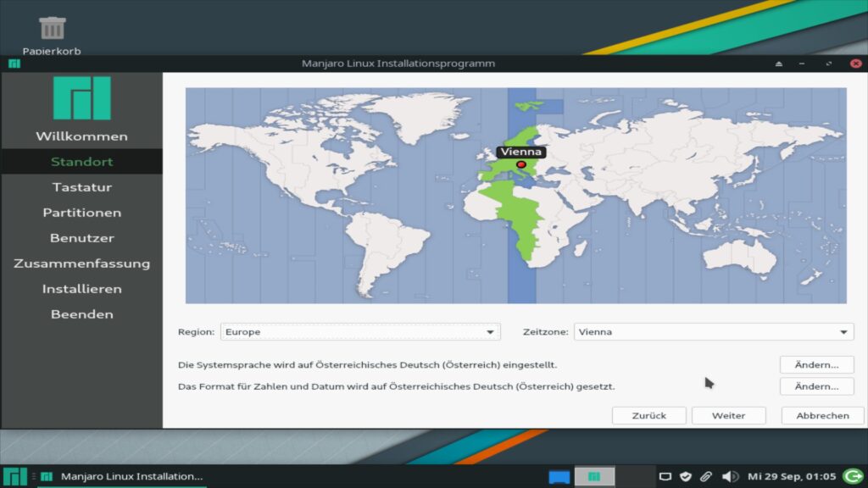The image size is (868, 488).
Task: Click the clock showing Mi 29 Sep, 01:05
Action: [x=792, y=476]
